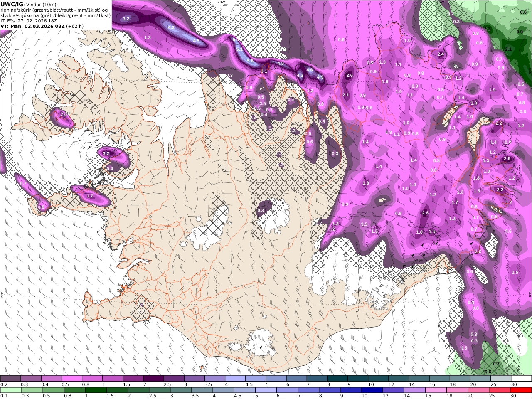This screenshot has width=532, height=399.
Task: Select the 'rigning/skúrir' legend description line
Action: tap(54, 10)
